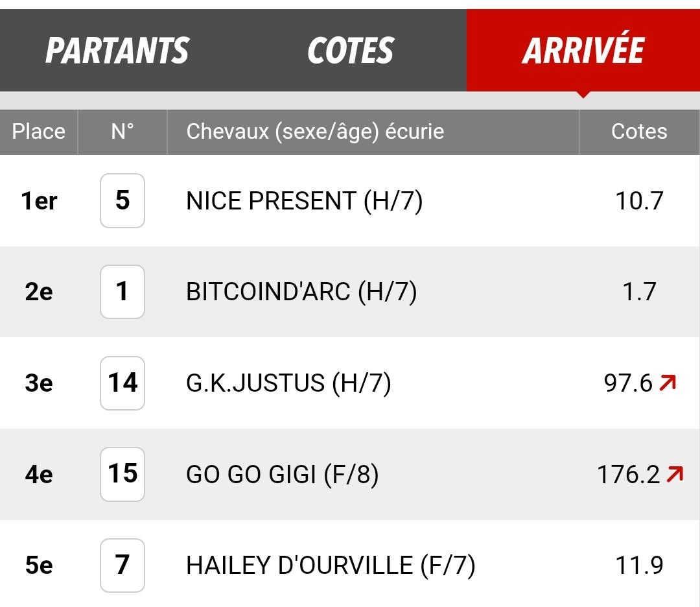Click the number 1 badge
This screenshot has width=700, height=607.
pyautogui.click(x=122, y=292)
